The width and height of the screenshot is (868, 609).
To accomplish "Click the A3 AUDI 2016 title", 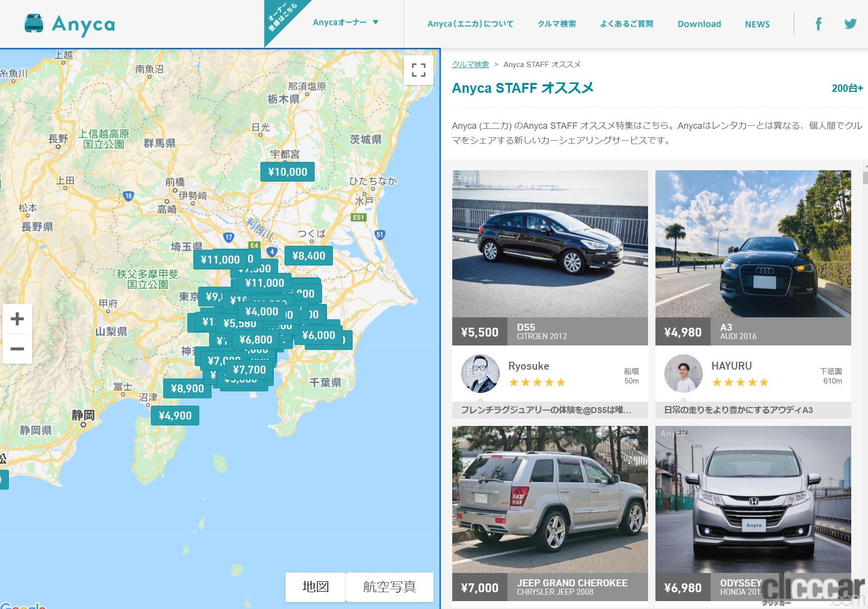I will pos(738,331).
